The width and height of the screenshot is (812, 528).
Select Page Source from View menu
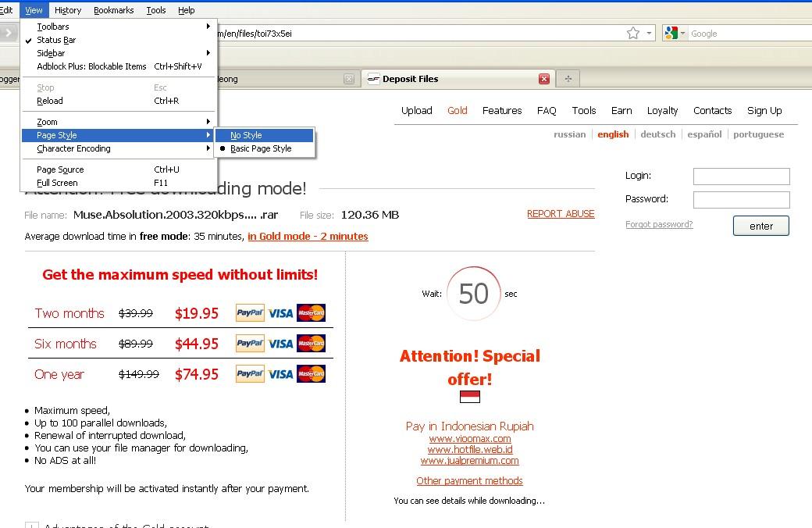pos(118,169)
